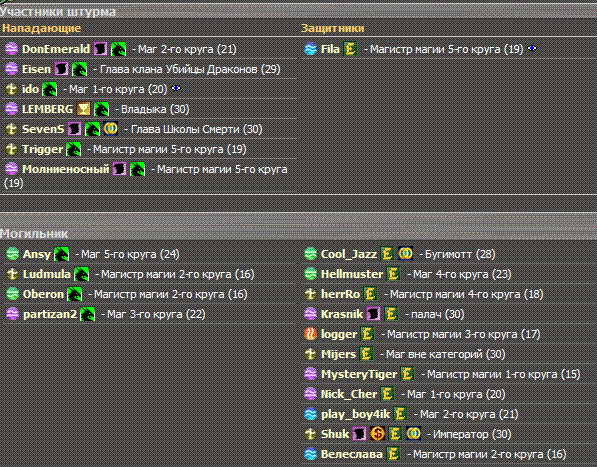Screen dimensions: 597x467
Task: Click the orange fire element icon beside logger
Action: 310,334
